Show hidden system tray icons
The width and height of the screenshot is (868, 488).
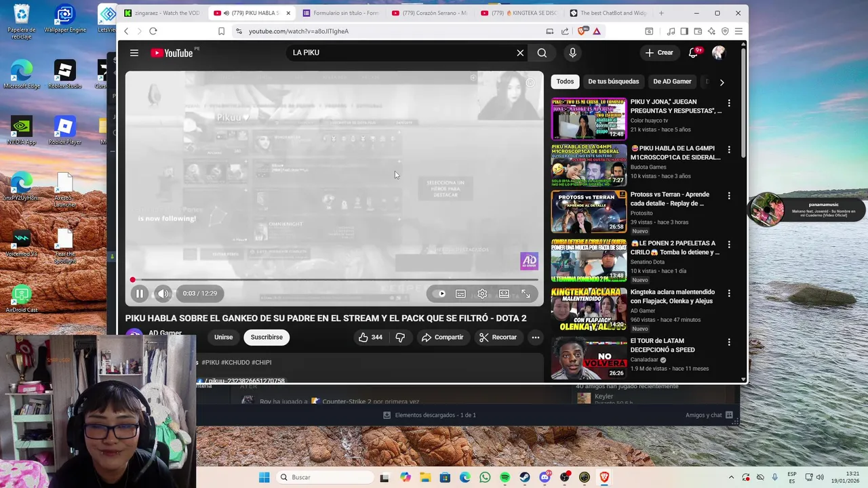click(x=731, y=477)
